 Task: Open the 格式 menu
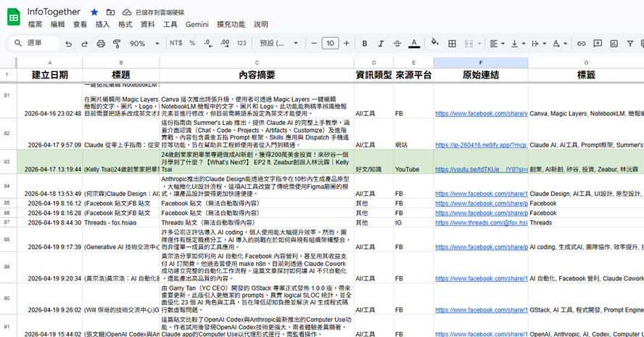tap(125, 24)
